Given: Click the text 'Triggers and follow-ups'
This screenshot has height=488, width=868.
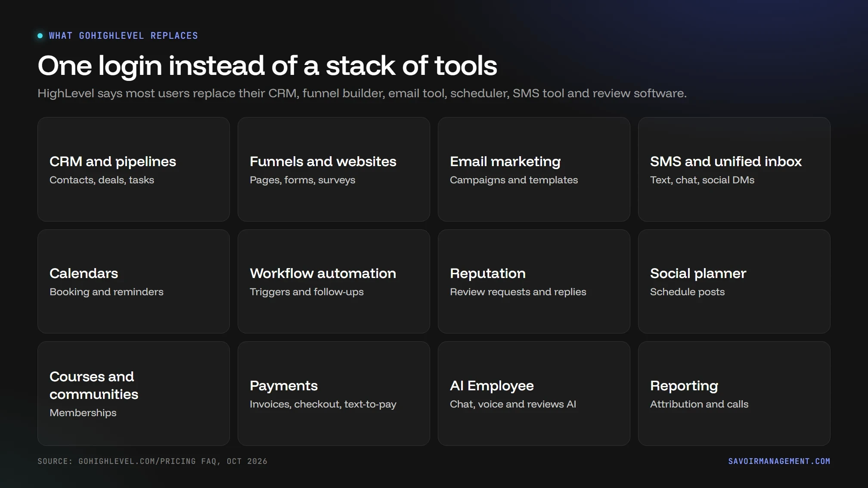Looking at the screenshot, I should point(307,292).
